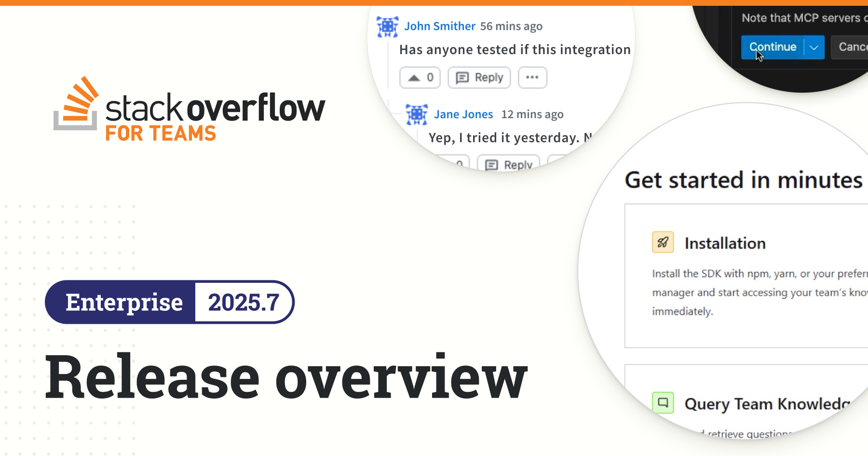Expand the Continue button dropdown arrow
The image size is (868, 456).
tap(814, 47)
